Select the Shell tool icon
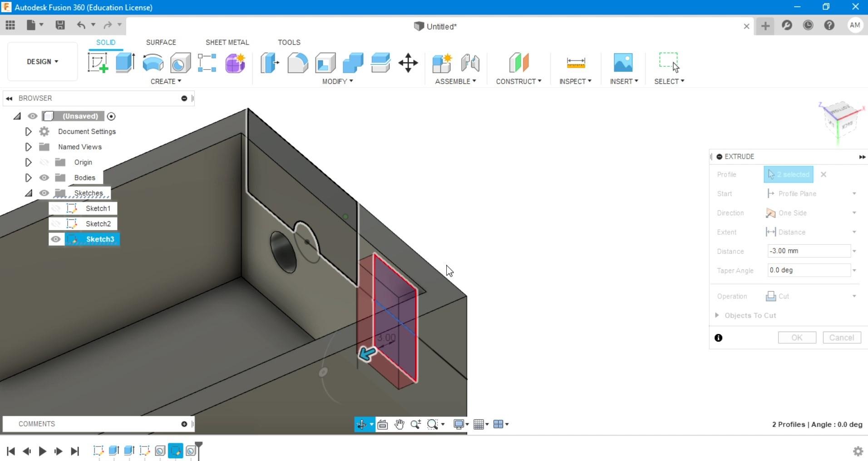Image resolution: width=868 pixels, height=461 pixels. click(x=325, y=63)
